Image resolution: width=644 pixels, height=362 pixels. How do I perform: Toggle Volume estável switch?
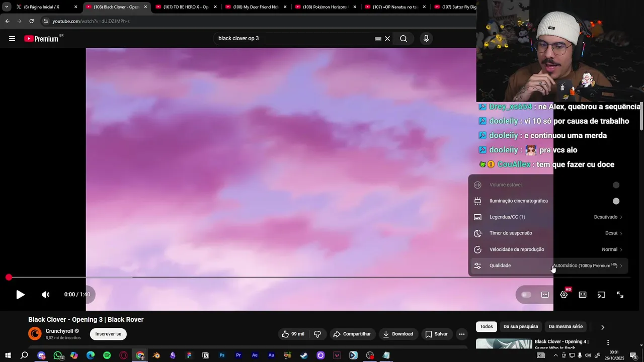pos(616,185)
